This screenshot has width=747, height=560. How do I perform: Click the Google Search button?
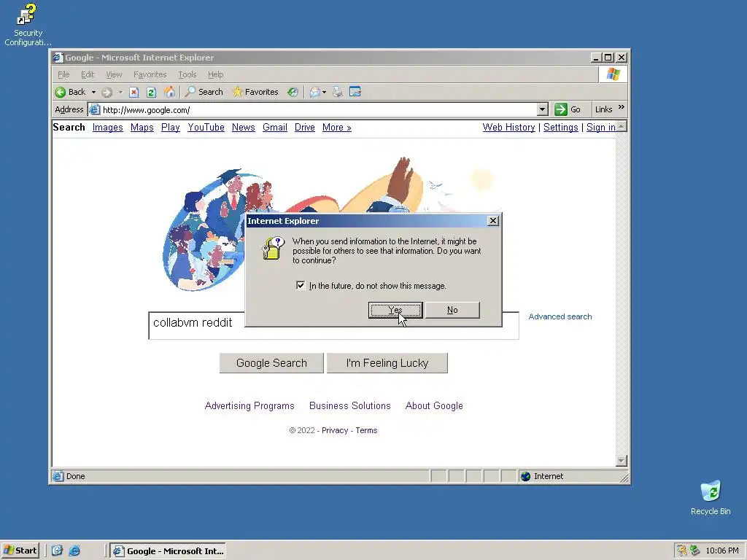(271, 363)
